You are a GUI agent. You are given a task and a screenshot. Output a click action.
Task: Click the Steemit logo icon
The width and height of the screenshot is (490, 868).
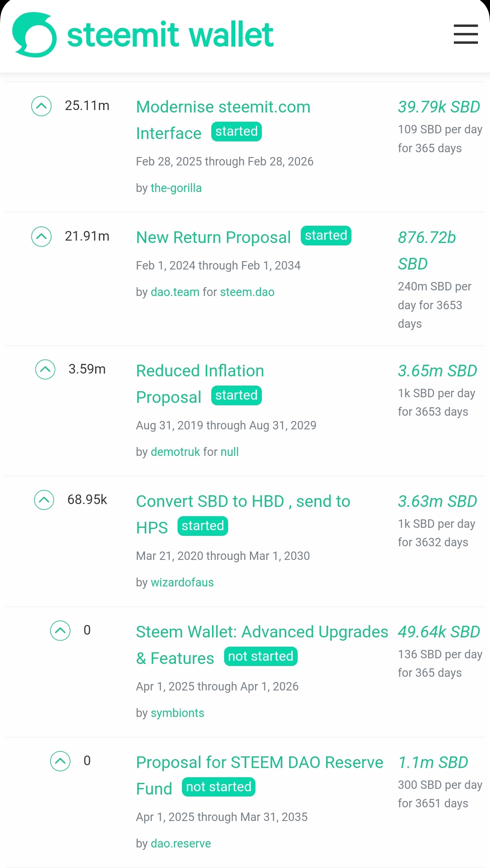click(34, 35)
